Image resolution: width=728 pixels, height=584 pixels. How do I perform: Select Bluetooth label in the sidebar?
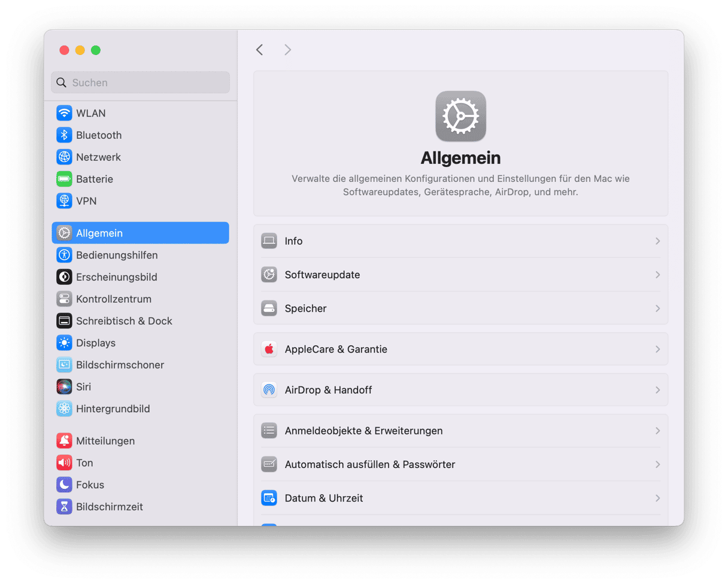(x=99, y=135)
